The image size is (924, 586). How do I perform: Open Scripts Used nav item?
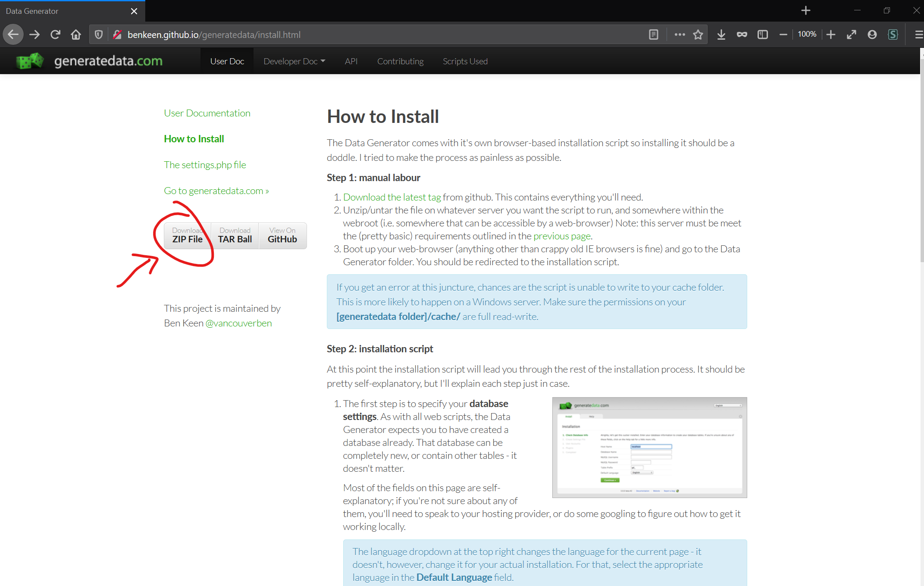click(x=465, y=61)
